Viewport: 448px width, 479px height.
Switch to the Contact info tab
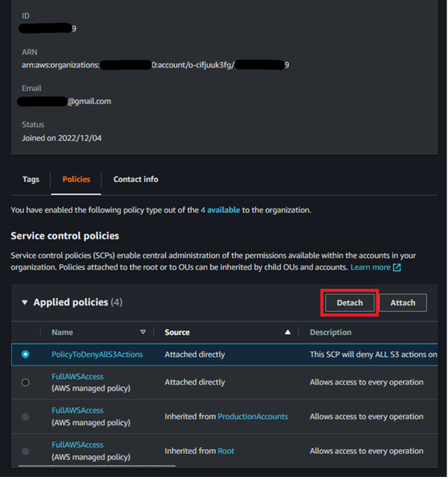coord(136,179)
